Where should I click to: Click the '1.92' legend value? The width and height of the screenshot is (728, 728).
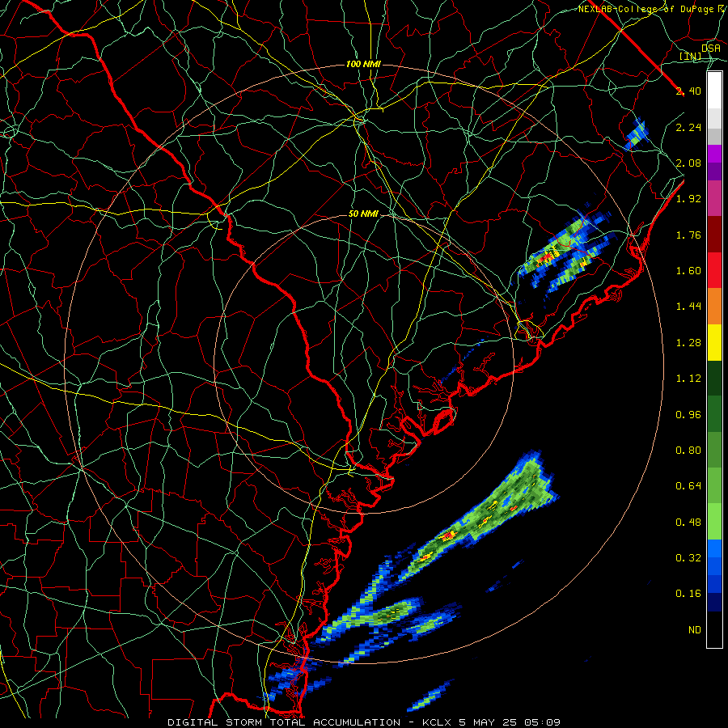click(x=688, y=199)
